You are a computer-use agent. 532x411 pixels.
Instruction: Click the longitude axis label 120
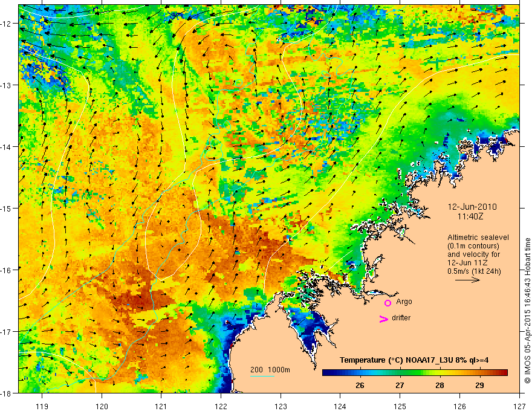(102, 406)
